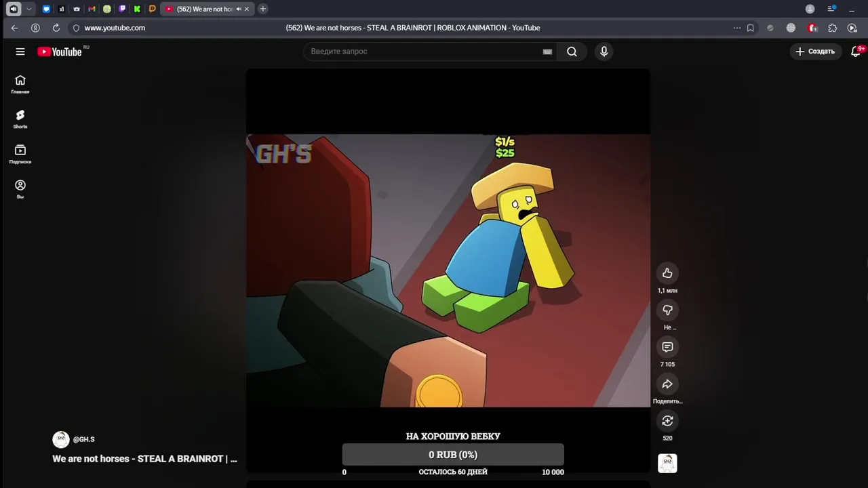Open the sound source thumbnail below Remix
This screenshot has width=868, height=488.
(x=667, y=464)
